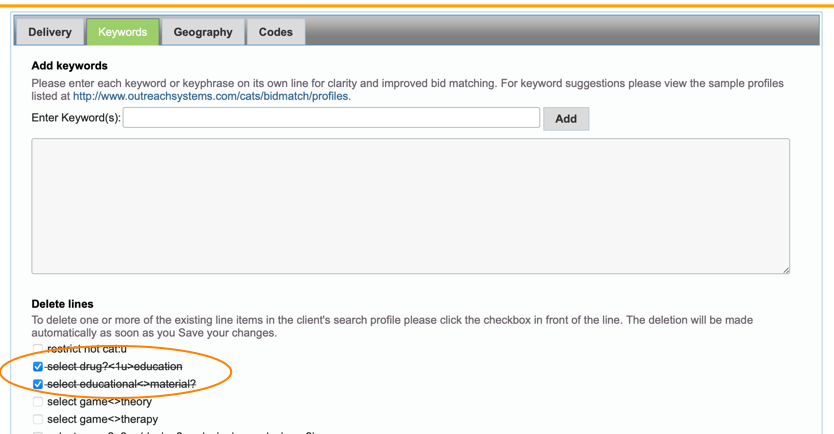Open the Geography tab
The height and width of the screenshot is (434, 834).
point(203,32)
